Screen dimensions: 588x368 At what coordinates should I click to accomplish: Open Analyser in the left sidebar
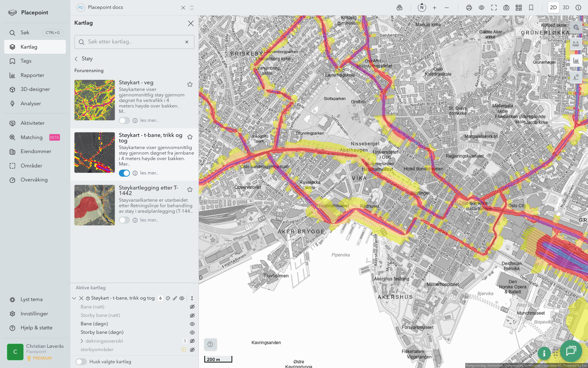(31, 103)
